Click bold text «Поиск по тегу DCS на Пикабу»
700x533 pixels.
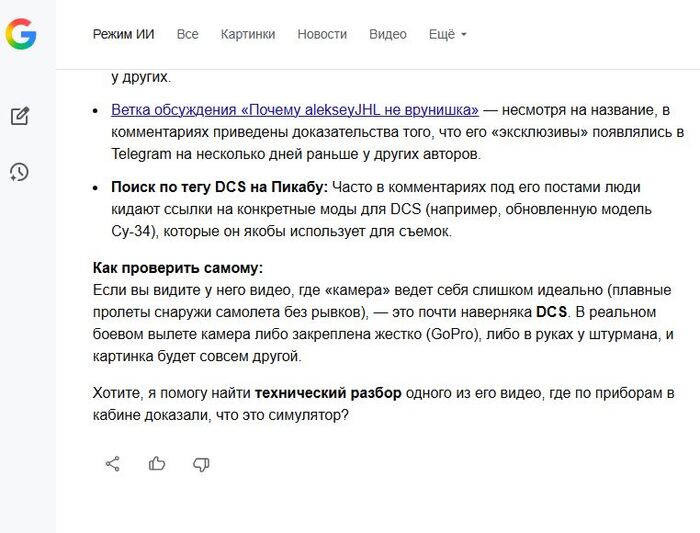[219, 187]
